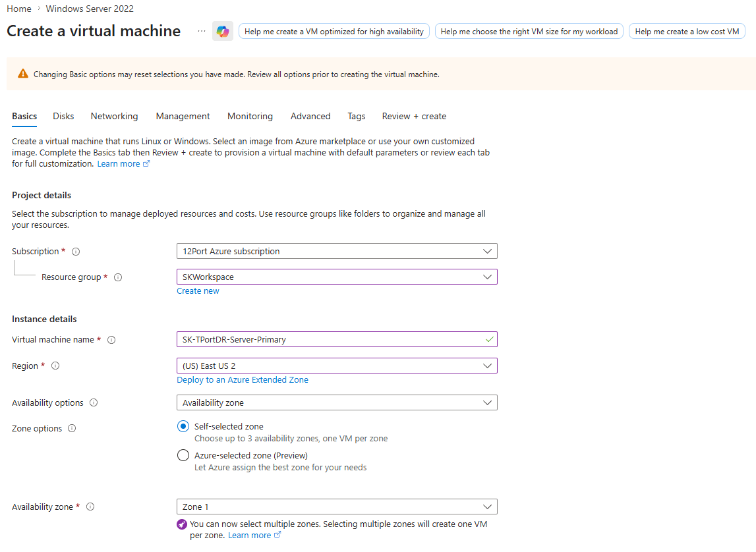Open Learn more link in intro paragraph

click(x=119, y=164)
